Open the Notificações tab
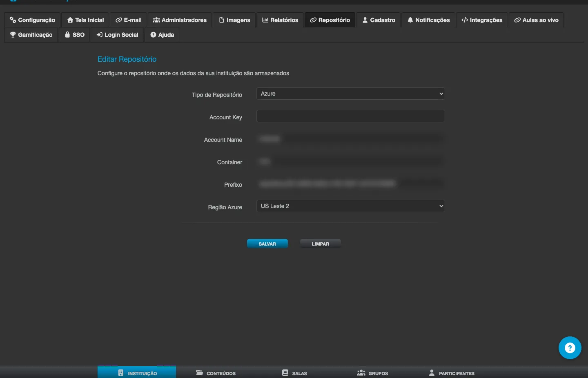 coord(429,20)
